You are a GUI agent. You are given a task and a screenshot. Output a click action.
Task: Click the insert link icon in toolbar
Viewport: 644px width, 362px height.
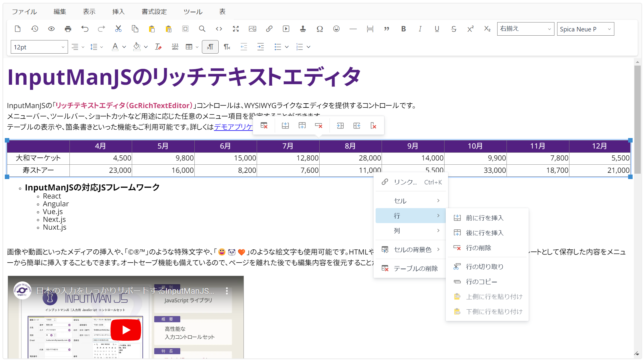(x=269, y=29)
